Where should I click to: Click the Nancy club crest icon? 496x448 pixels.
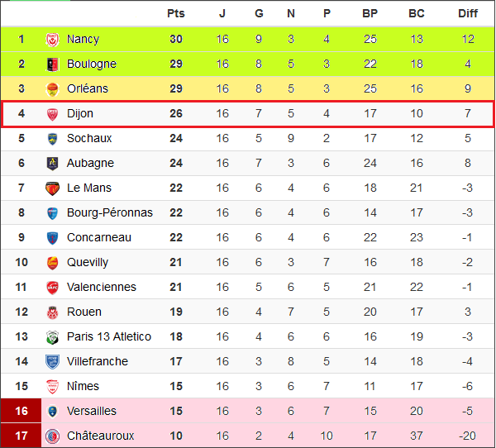52,39
